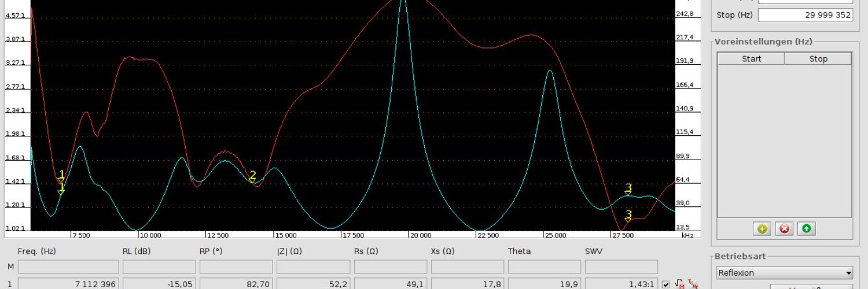The width and height of the screenshot is (868, 289).
Task: Click the green up-arrow preset icon
Action: coord(806,229)
